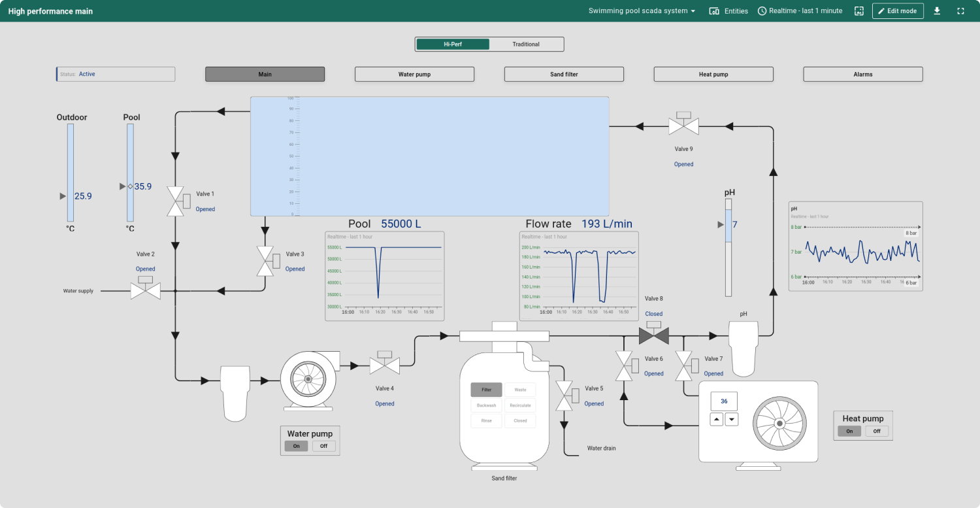
Task: Decrease heat pump setpoint with down arrow
Action: [x=732, y=419]
